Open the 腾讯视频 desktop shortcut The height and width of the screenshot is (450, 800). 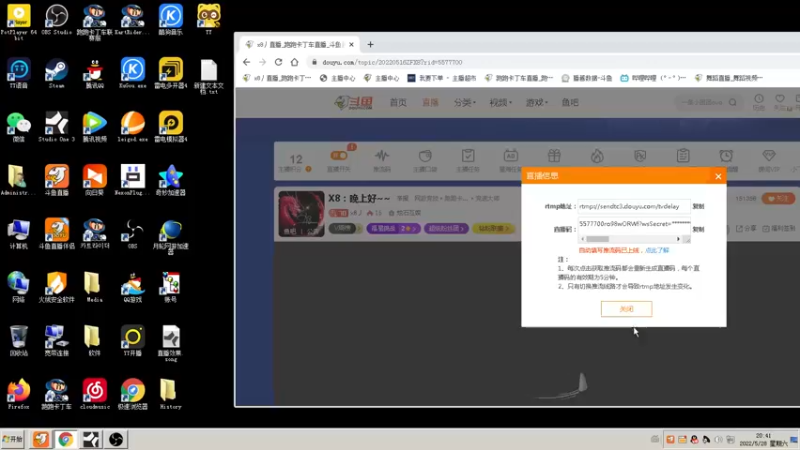(94, 128)
